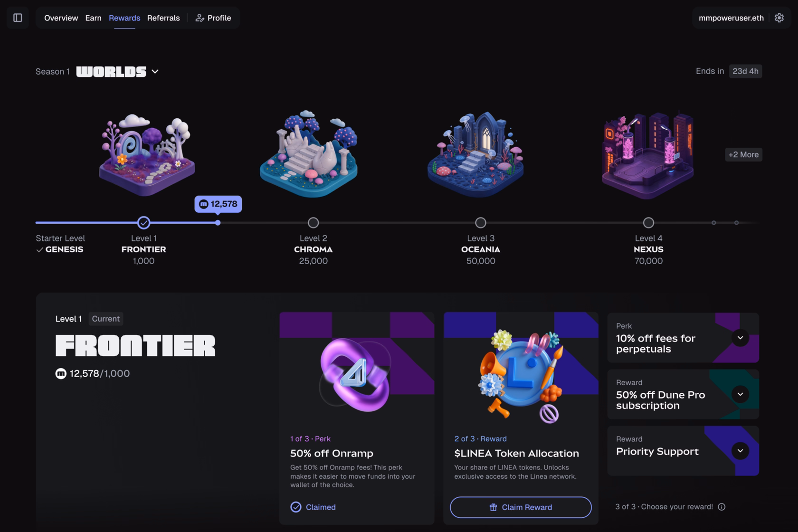Open settings gear icon
Viewport: 798px width, 532px height.
pyautogui.click(x=779, y=18)
